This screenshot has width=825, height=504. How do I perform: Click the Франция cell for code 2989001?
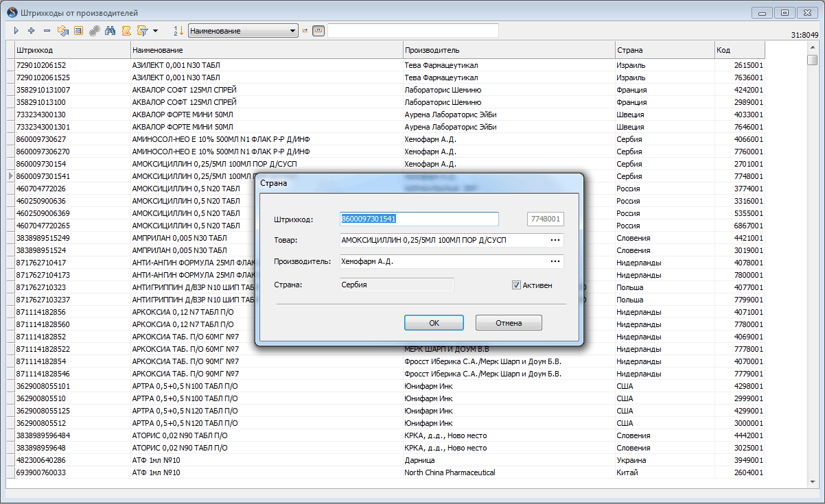[x=664, y=102]
